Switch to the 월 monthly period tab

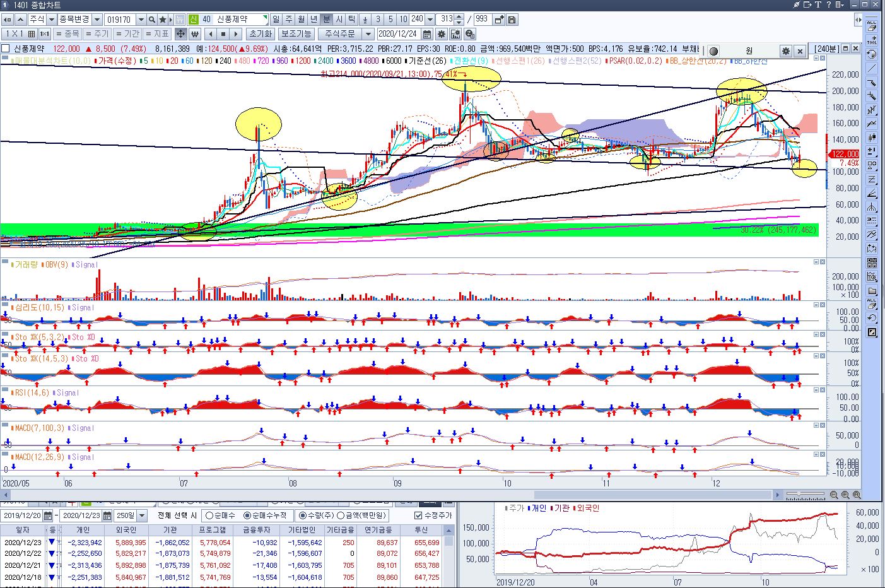pos(301,20)
